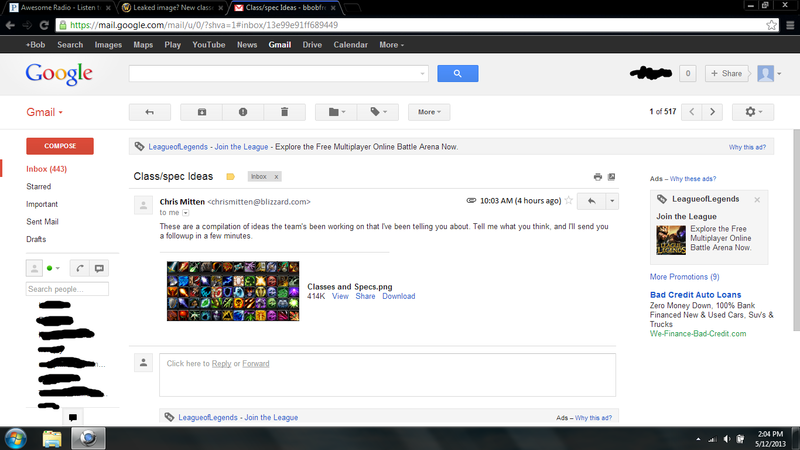The width and height of the screenshot is (800, 450).
Task: Click the profile avatar in chat panel
Action: pos(34,268)
